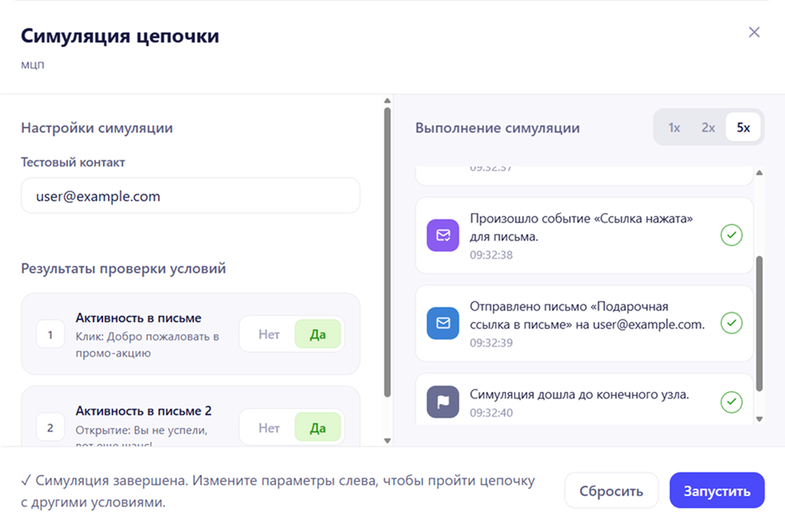Click the «мцп» chain name subtitle
Image resolution: width=785 pixels, height=532 pixels.
[32, 65]
